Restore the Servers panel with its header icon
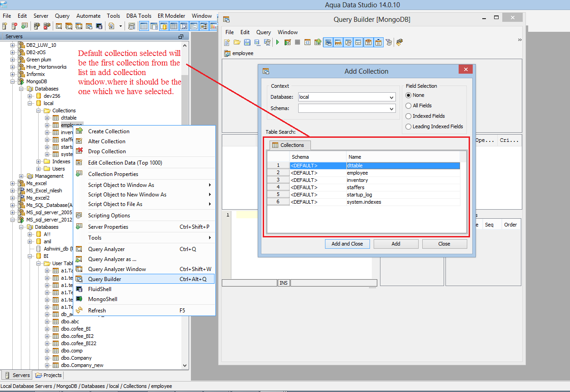The width and height of the screenshot is (570, 392). 181,36
